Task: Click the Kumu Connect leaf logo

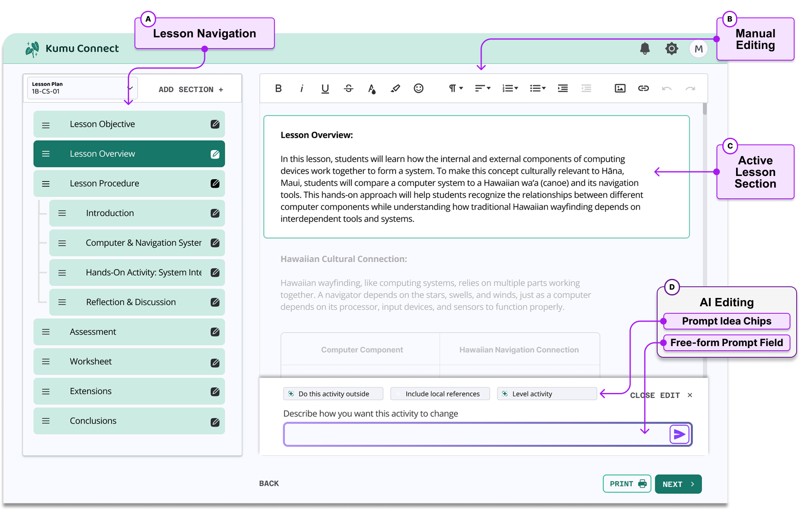Action: pos(32,49)
